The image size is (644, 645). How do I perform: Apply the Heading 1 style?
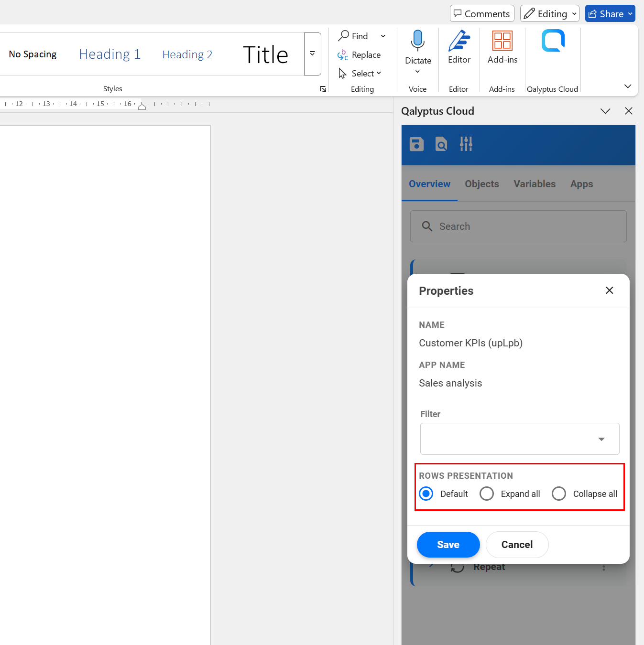point(109,54)
